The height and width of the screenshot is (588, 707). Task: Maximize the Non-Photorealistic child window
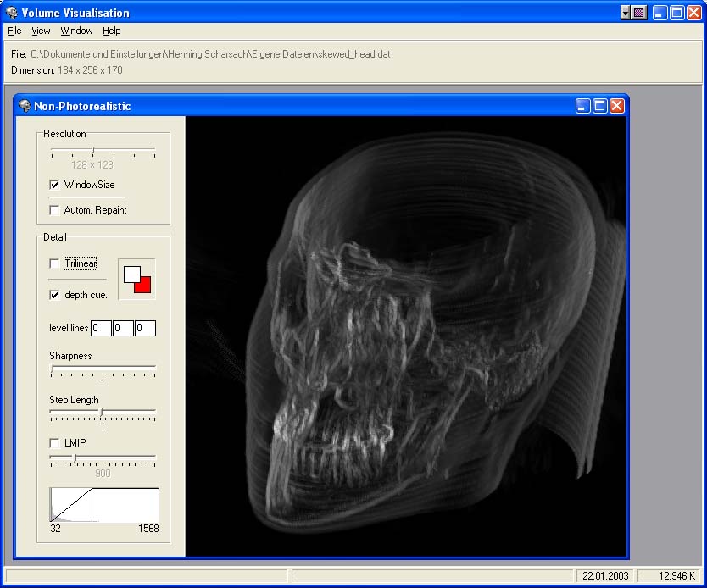[600, 106]
